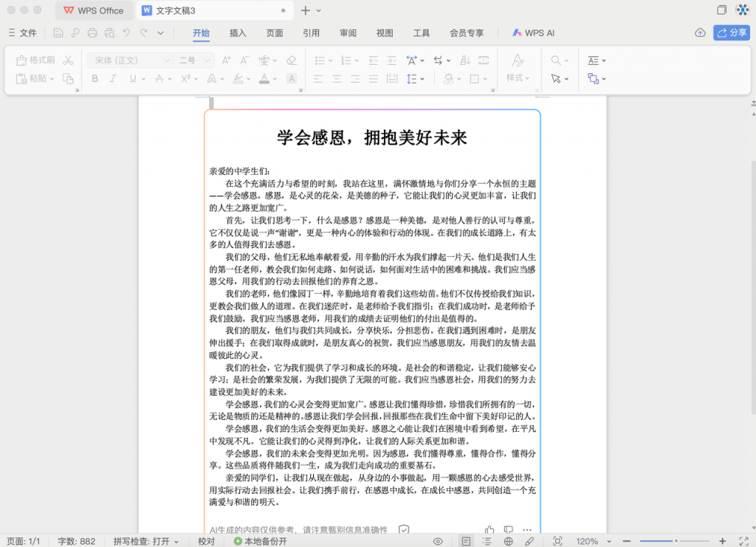Switch to web layout globe icon
Screen dimensions: 756x547
tap(508, 541)
